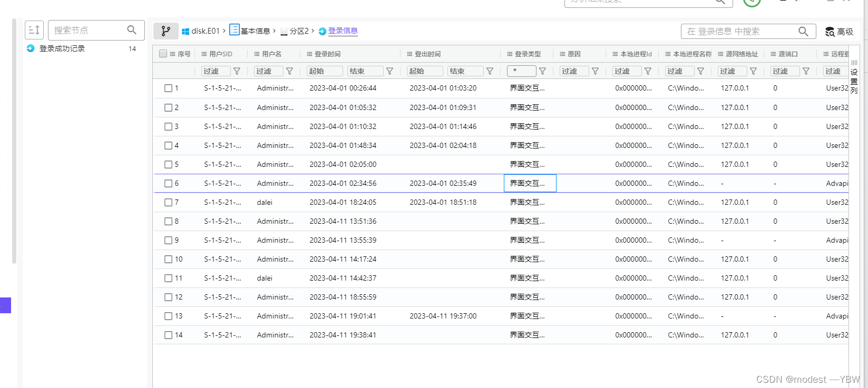Click the 序号 column header menu icon
The width and height of the screenshot is (868, 388).
point(172,54)
